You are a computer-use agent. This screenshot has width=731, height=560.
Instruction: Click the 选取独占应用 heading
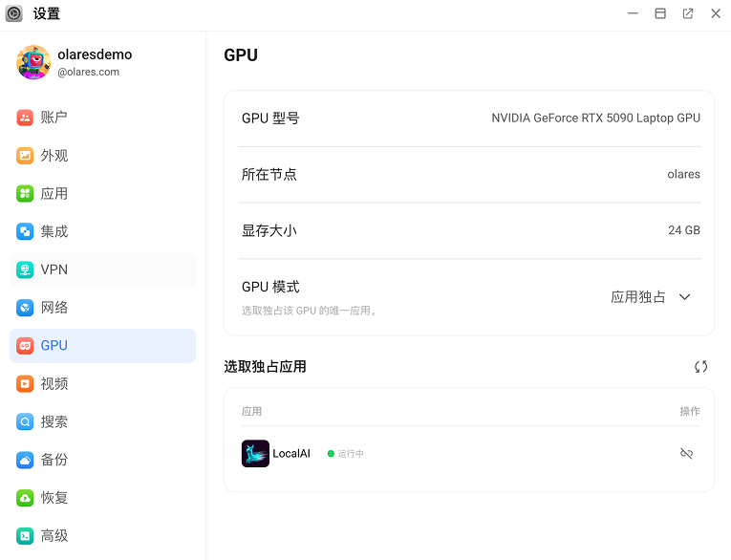(265, 367)
